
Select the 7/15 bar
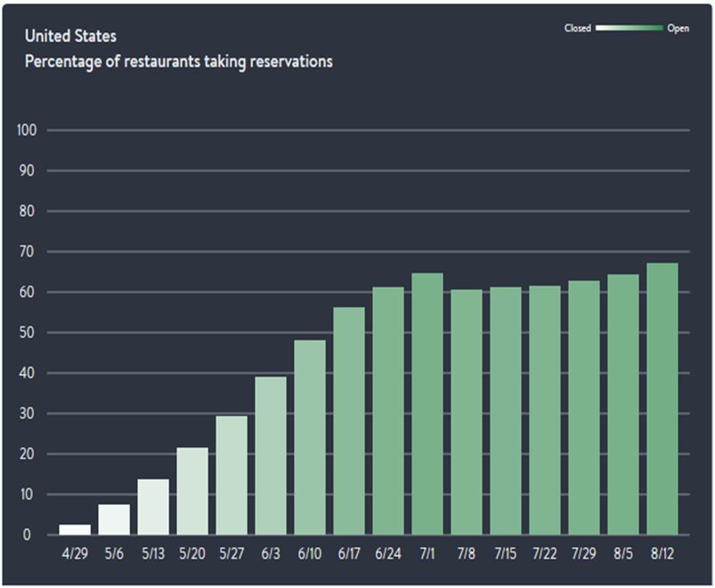506,411
